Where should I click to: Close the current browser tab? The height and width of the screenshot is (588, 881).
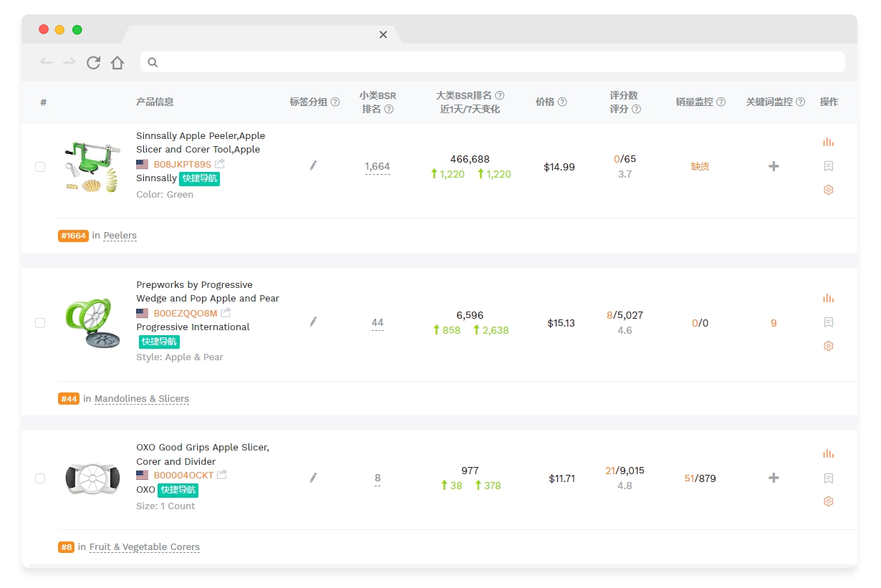point(383,34)
